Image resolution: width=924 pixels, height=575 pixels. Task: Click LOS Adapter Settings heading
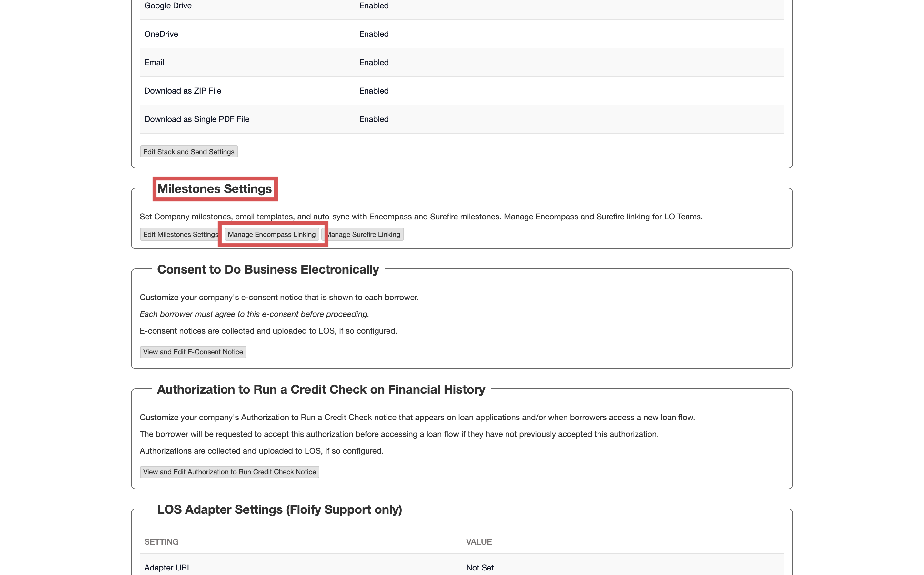[279, 509]
